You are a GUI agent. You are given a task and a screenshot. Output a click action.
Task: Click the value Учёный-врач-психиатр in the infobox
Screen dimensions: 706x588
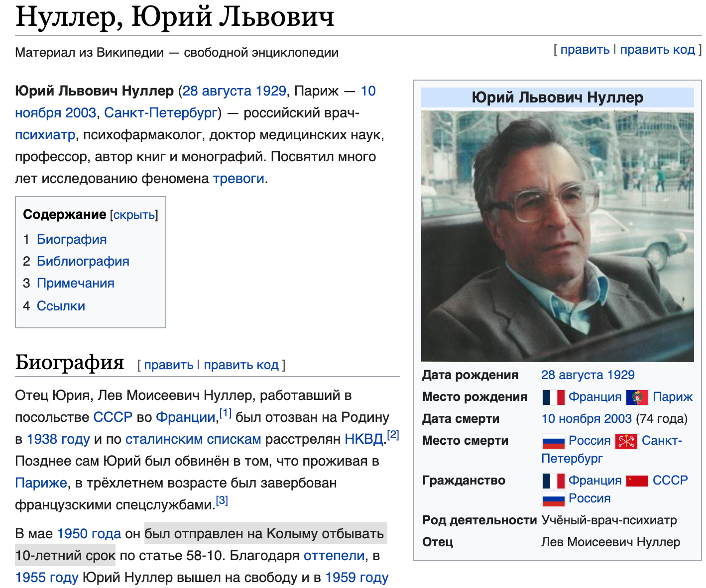click(x=609, y=520)
